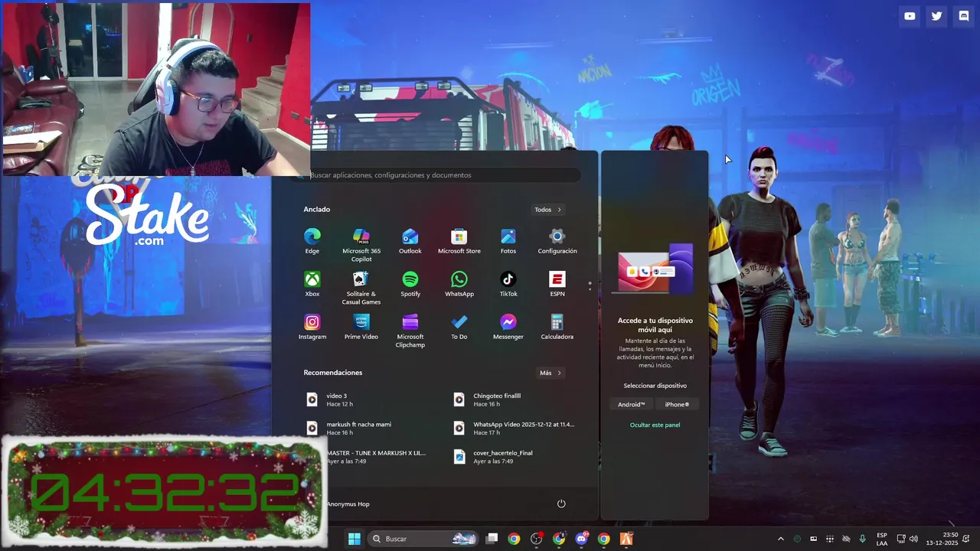Viewport: 980px width, 551px height.
Task: Open the network icon in system tray
Action: [x=901, y=539]
